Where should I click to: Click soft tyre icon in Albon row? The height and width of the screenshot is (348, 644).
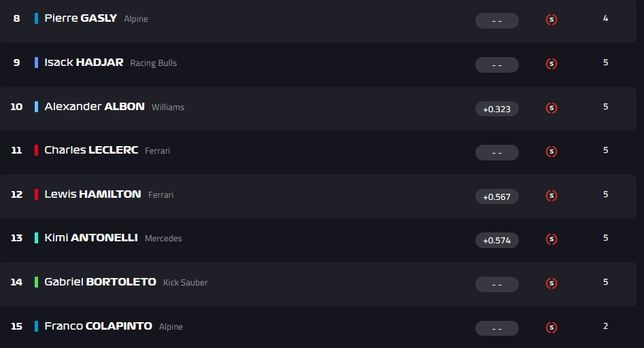[552, 108]
